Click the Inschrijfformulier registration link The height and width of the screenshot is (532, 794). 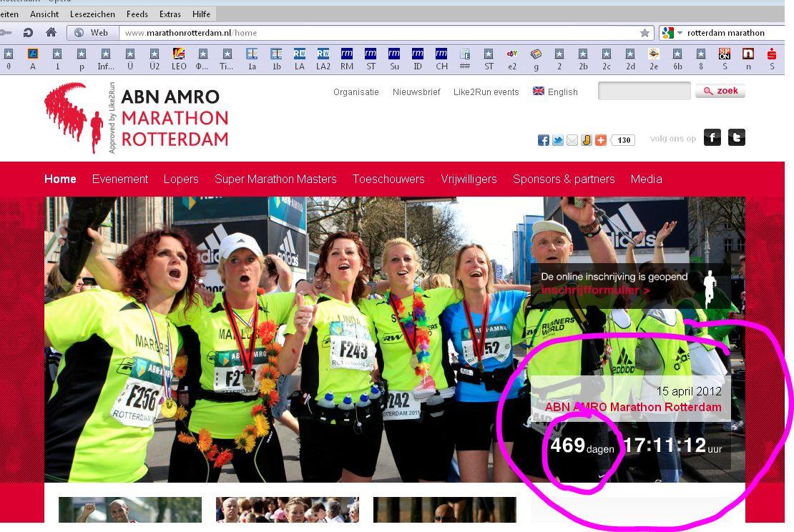595,290
